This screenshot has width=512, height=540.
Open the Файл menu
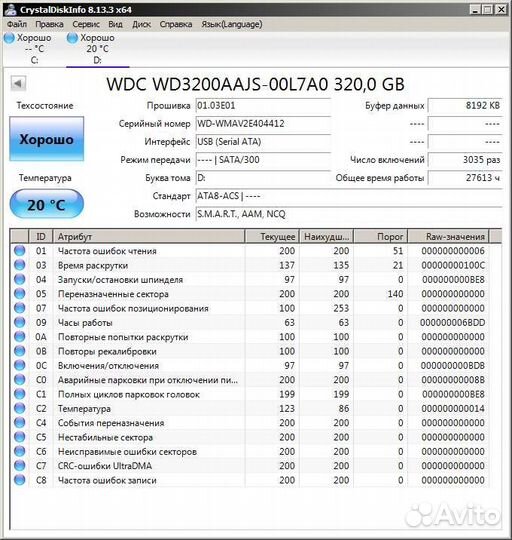[x=17, y=24]
